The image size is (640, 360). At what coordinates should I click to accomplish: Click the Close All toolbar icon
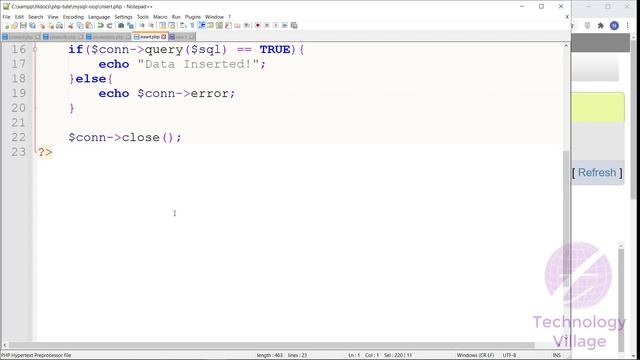tap(51, 25)
